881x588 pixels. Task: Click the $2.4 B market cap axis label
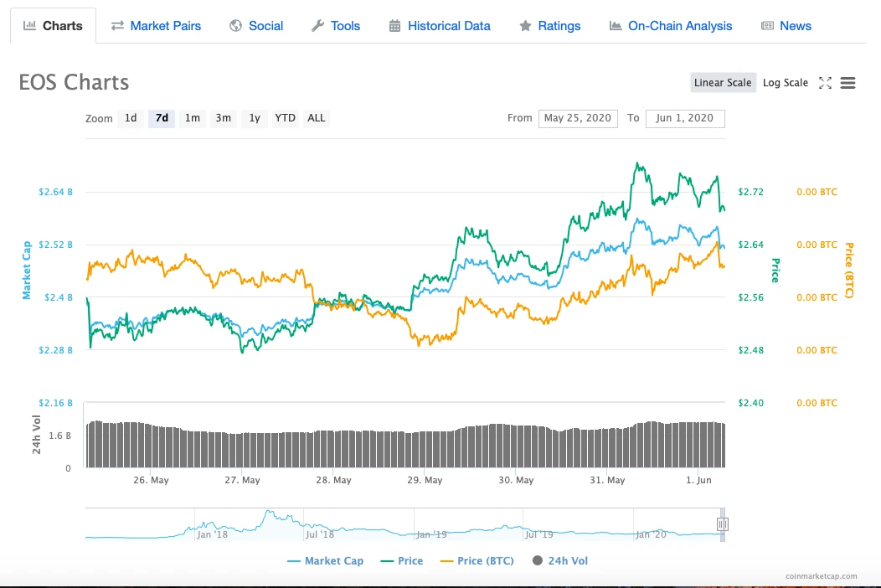(x=59, y=297)
